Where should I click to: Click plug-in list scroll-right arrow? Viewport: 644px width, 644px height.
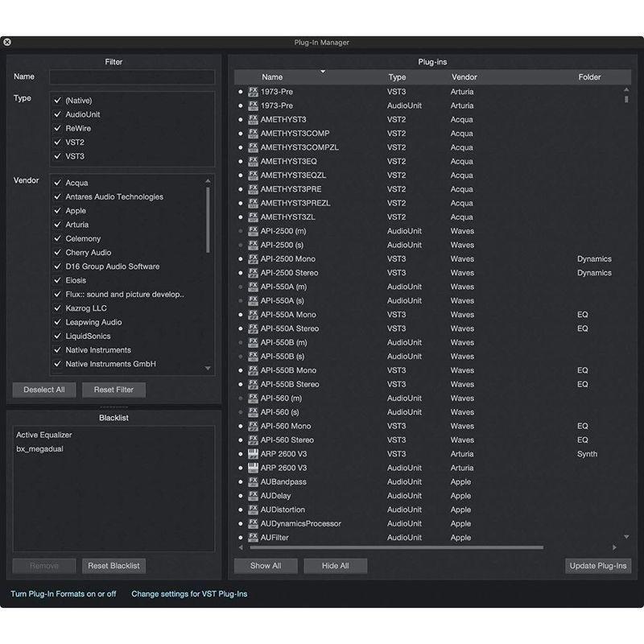614,547
